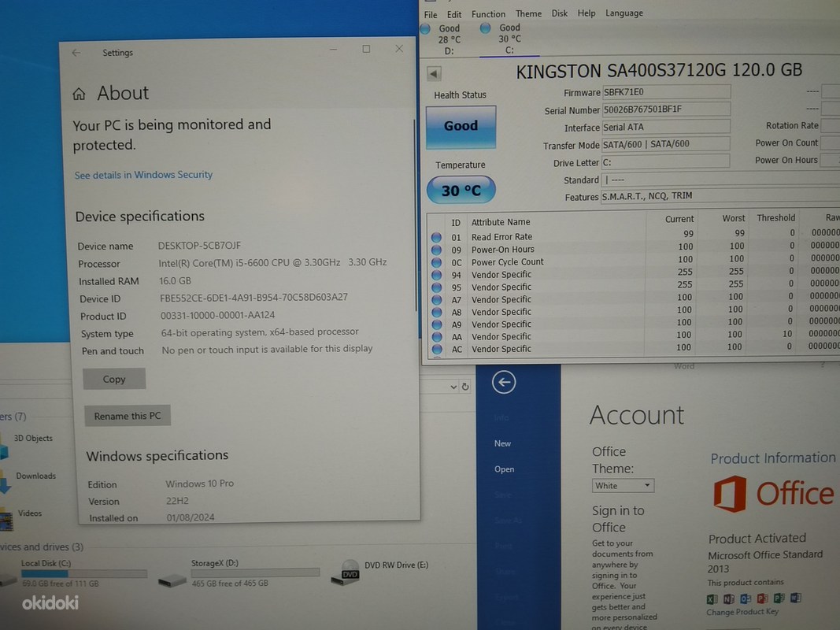Click the 30 °C temperature indicator
The height and width of the screenshot is (630, 840).
click(461, 190)
